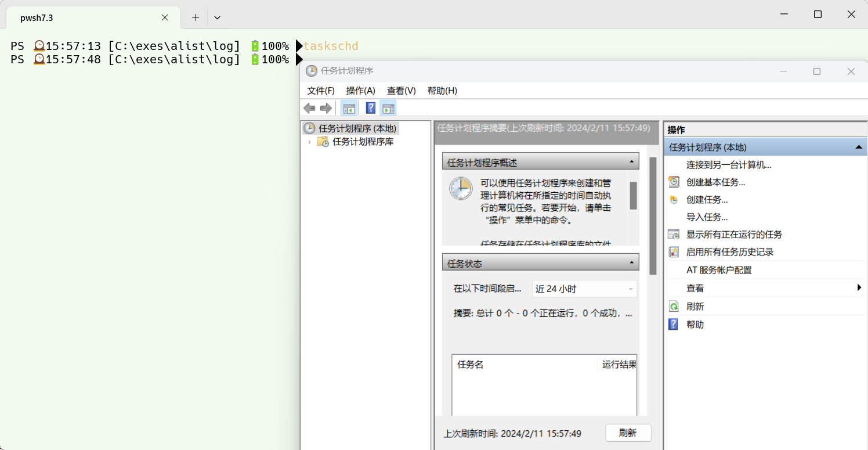The height and width of the screenshot is (450, 868).
Task: Click the 任务名 column header
Action: [x=470, y=365]
